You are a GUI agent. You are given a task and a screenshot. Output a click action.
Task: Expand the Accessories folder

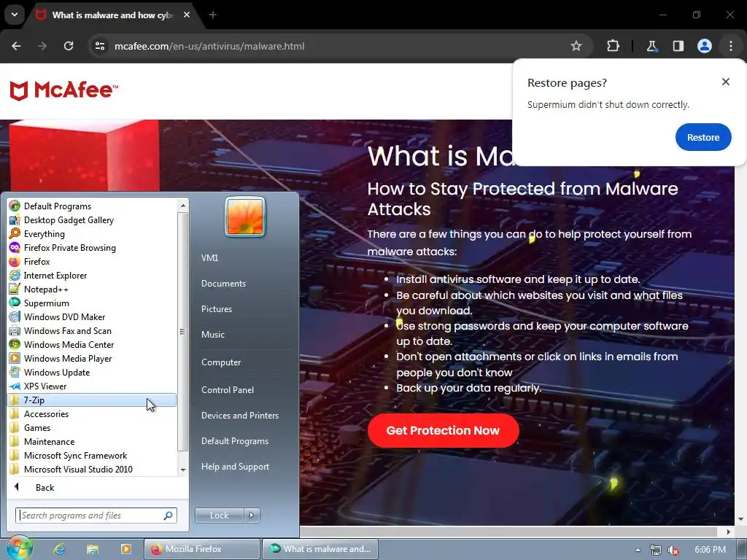[x=92, y=414]
